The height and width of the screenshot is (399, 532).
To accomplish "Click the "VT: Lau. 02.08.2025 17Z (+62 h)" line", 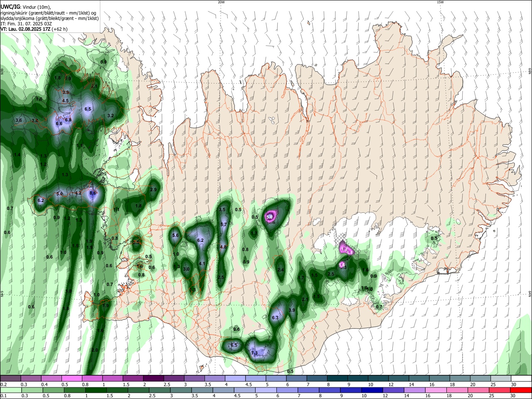I will (x=34, y=29).
